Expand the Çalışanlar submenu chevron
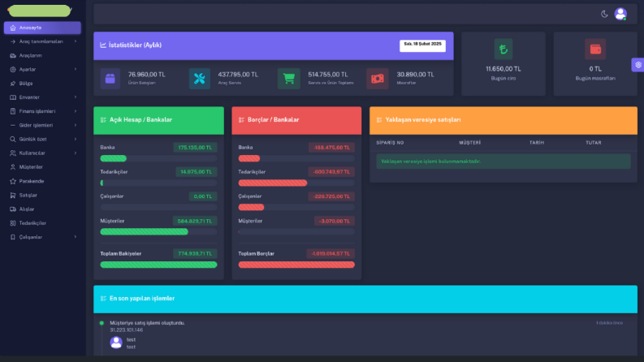This screenshot has width=644, height=362. coord(76,237)
